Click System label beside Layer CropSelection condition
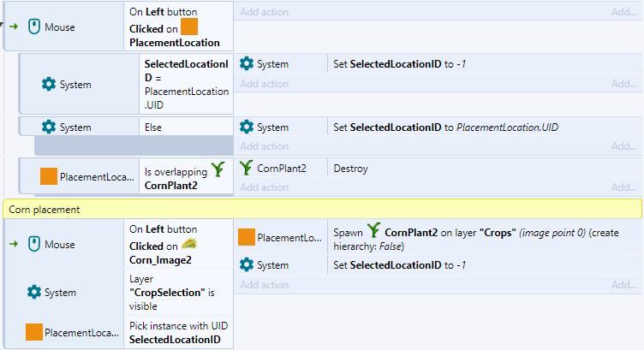Screen dimensions: 644x350 click(60, 293)
